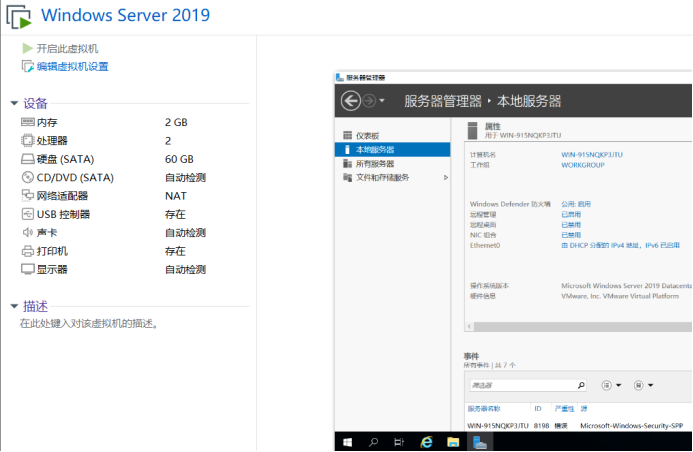Click the back arrow in Server Manager
693x452 pixels.
[350, 101]
